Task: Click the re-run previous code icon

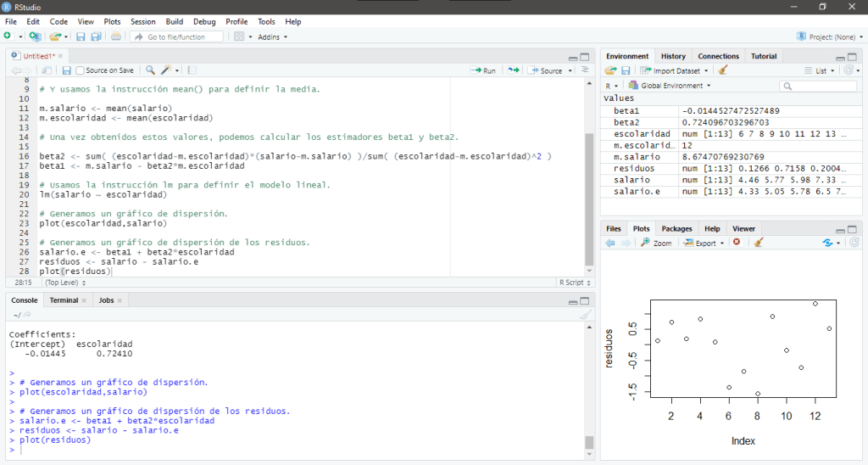Action: point(514,70)
